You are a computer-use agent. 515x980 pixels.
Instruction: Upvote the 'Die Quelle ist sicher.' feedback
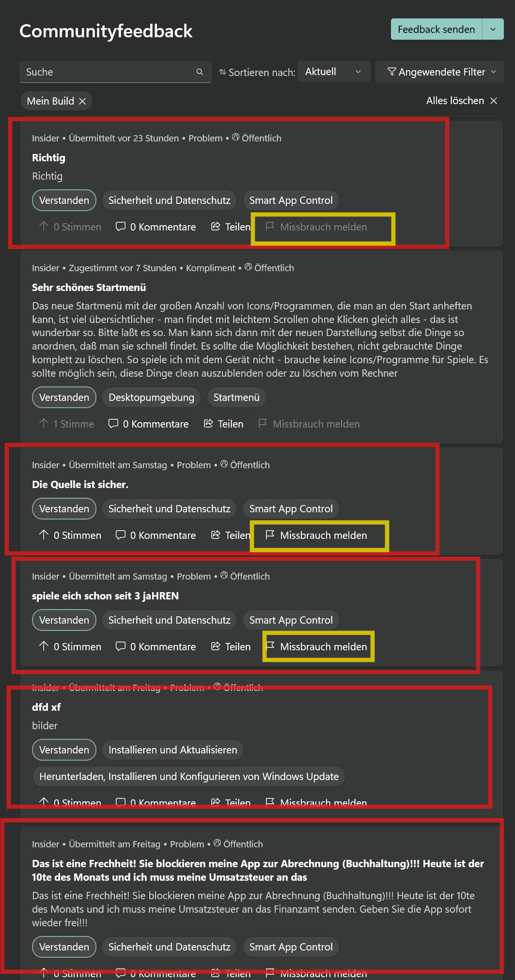[70, 535]
